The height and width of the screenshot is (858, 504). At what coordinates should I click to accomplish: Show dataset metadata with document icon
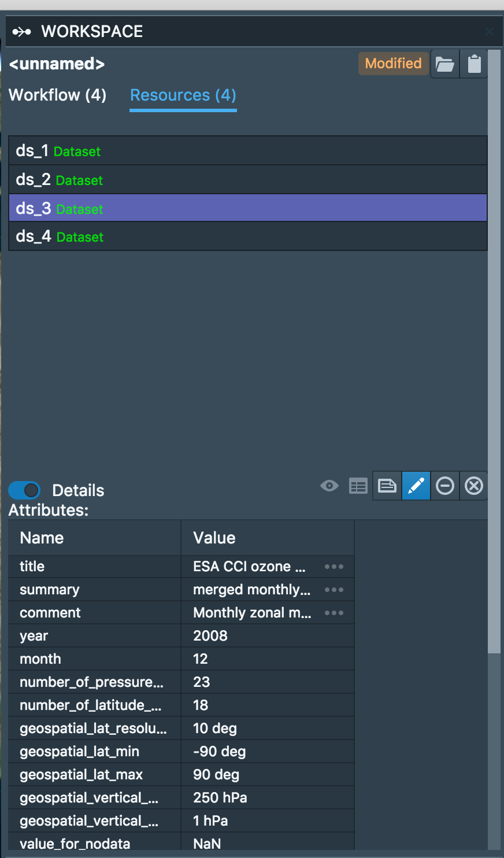point(387,486)
